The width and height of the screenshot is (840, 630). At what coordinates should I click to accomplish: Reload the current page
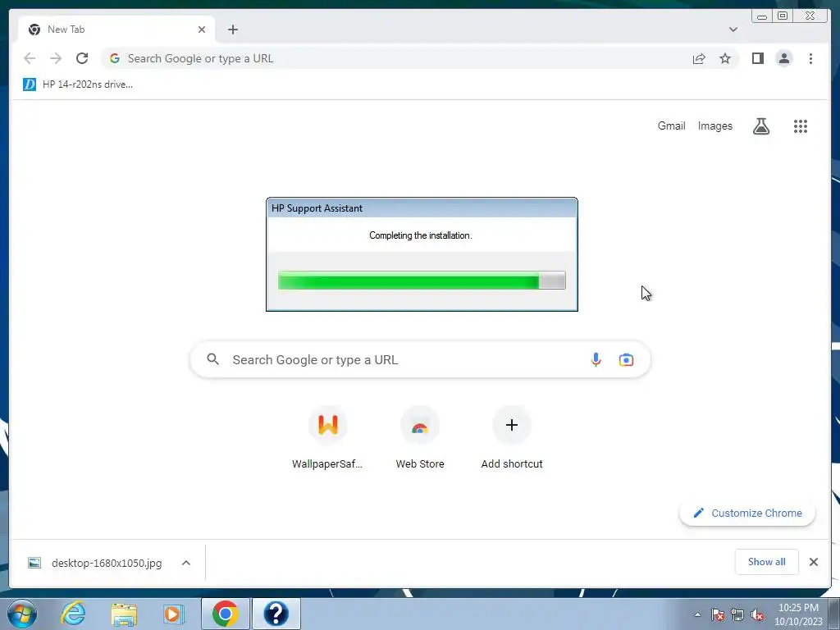82,58
